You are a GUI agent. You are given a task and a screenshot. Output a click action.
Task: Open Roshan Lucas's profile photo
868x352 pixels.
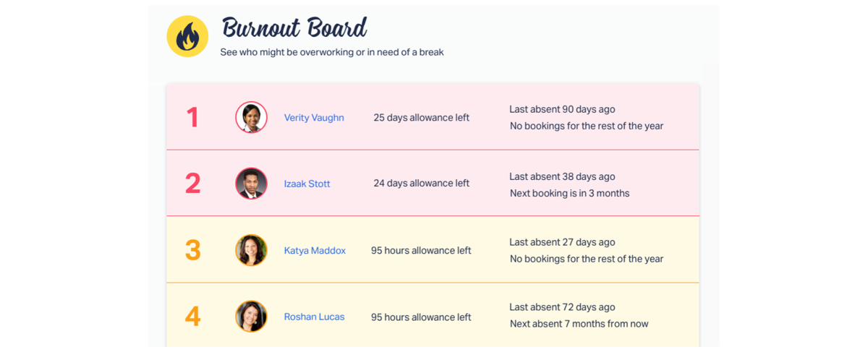tap(251, 317)
